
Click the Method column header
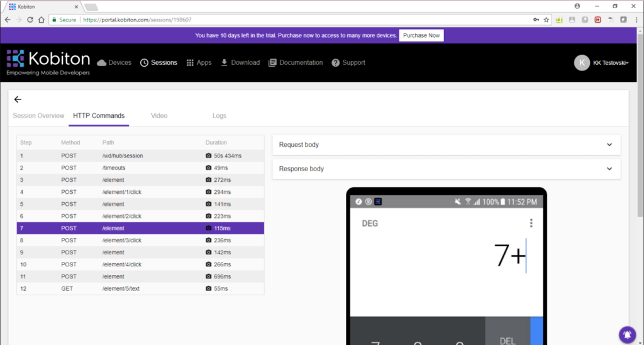coord(70,143)
